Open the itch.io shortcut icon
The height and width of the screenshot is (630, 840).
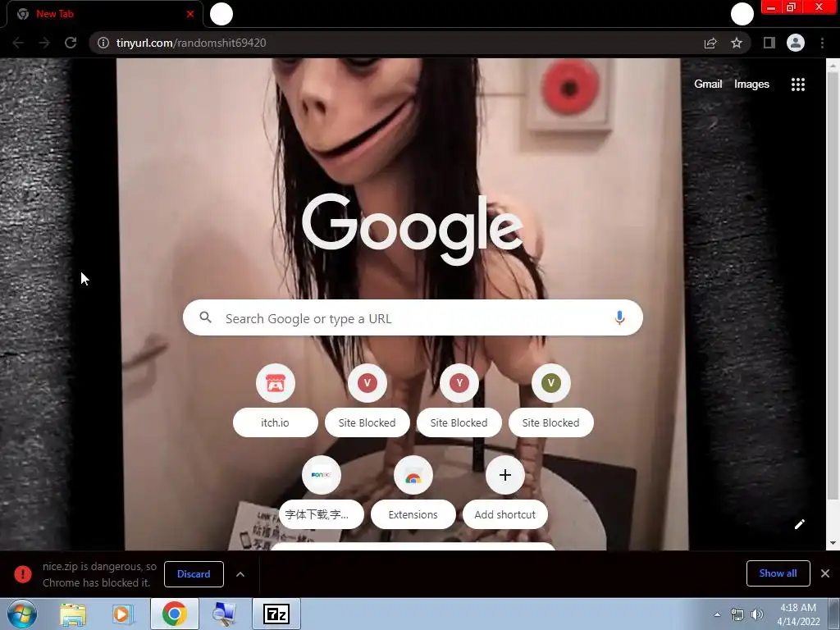pyautogui.click(x=276, y=383)
